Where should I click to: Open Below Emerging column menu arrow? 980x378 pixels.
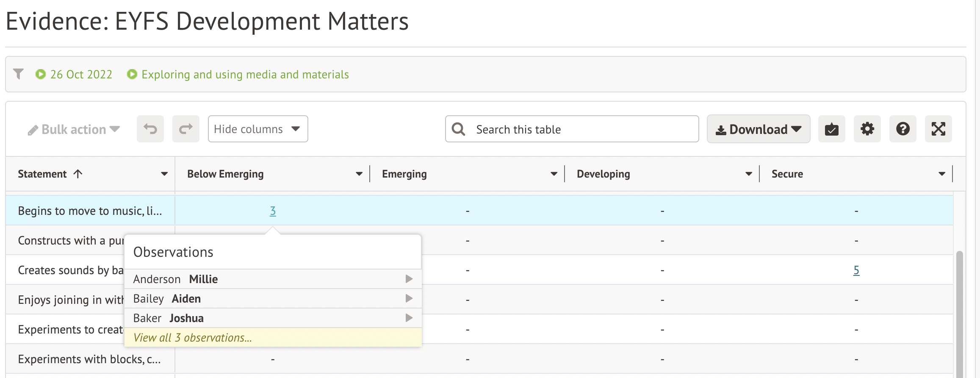[x=359, y=174]
